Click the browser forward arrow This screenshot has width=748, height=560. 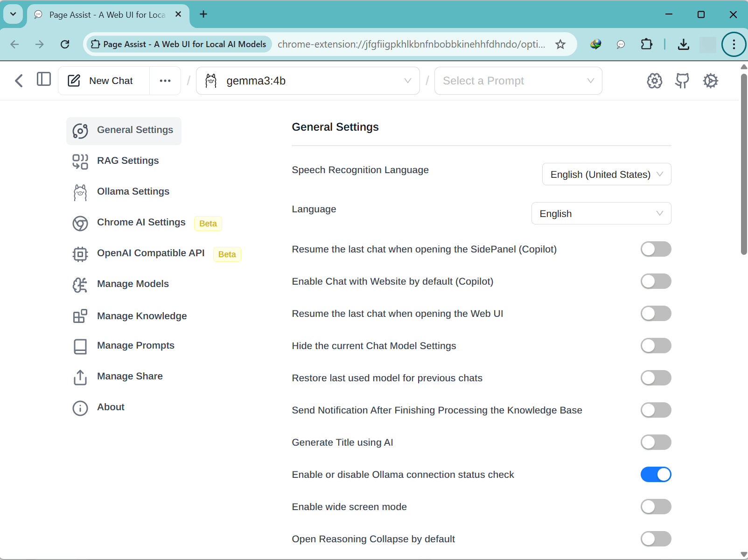[x=40, y=44]
